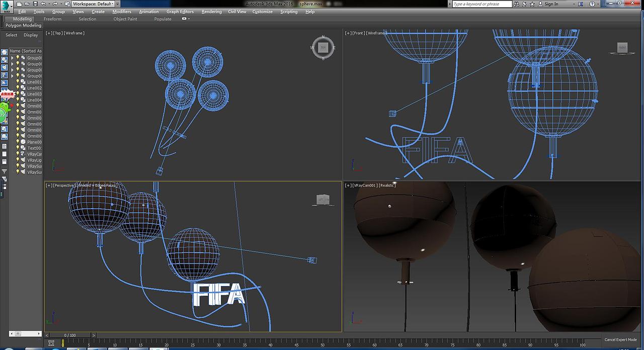Viewport: 644px width, 350px height.
Task: Switch to the Modeling ribbon tab
Action: pos(22,19)
